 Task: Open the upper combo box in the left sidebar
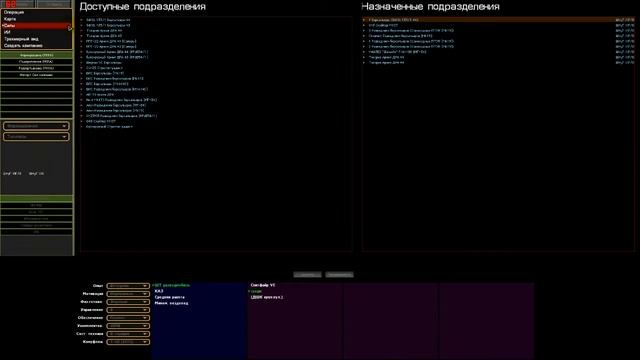coord(36,126)
